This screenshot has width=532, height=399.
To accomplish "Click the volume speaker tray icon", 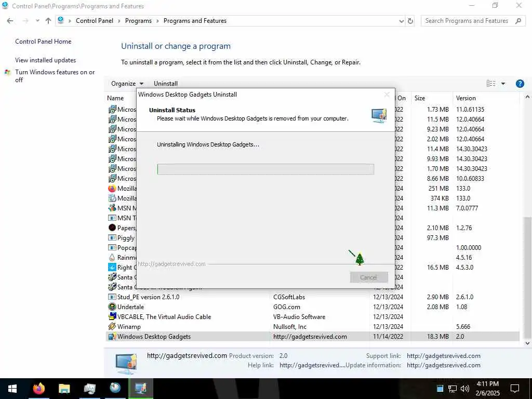I will [x=465, y=389].
